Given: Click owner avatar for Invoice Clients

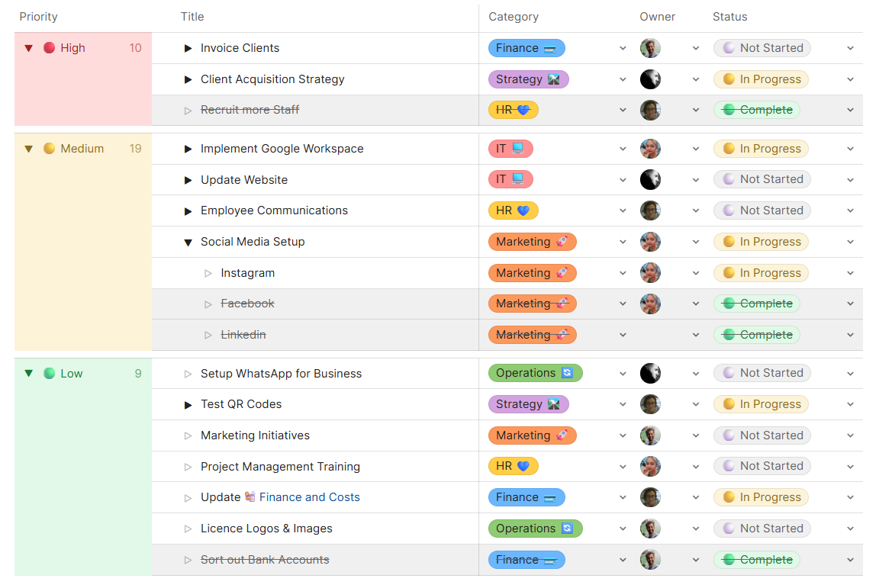Looking at the screenshot, I should click(x=649, y=48).
